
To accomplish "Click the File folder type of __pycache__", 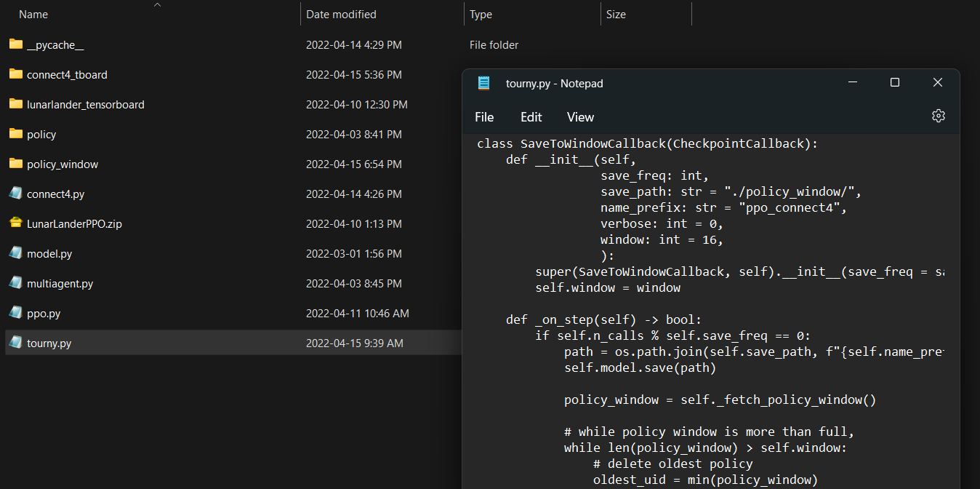I will 494,45.
